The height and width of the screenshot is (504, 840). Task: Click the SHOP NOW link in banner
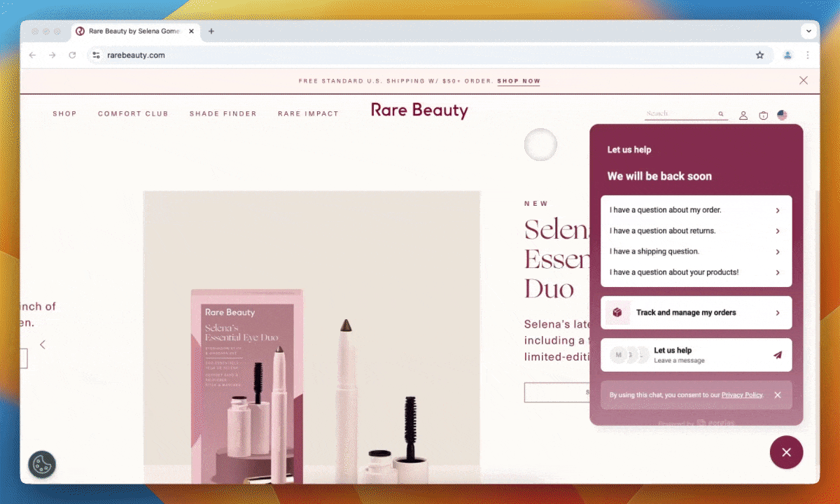519,81
